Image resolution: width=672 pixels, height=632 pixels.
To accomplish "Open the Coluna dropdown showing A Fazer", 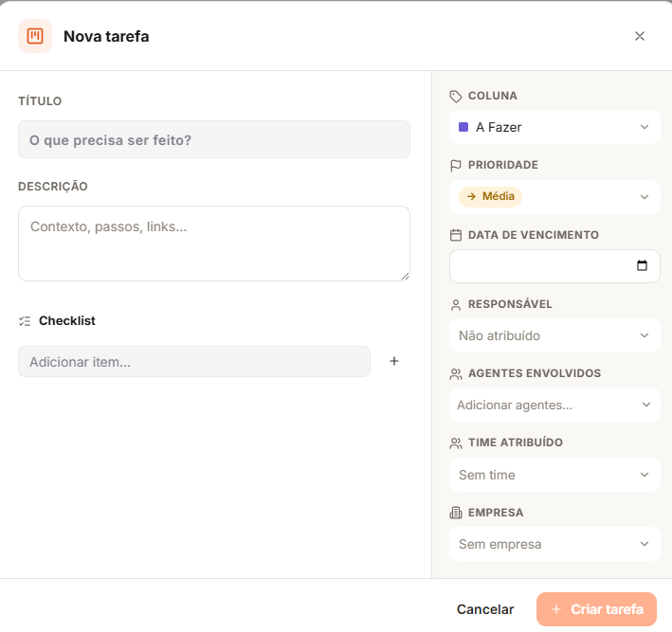I will click(x=554, y=127).
